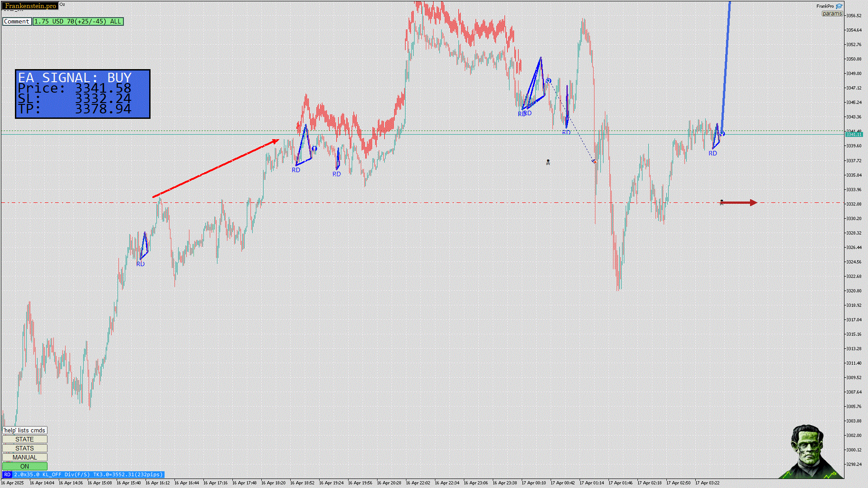Screen dimensions: 868x488
Task: Select the long red trendline arrow
Action: [216, 169]
